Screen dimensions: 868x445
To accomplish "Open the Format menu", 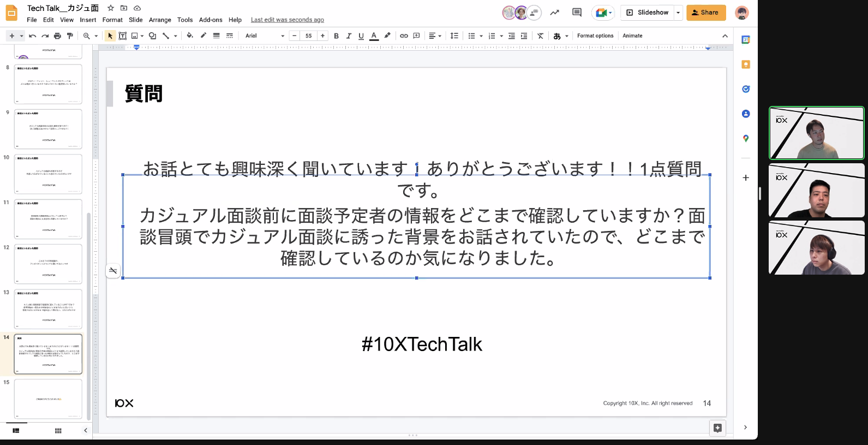I will click(112, 20).
